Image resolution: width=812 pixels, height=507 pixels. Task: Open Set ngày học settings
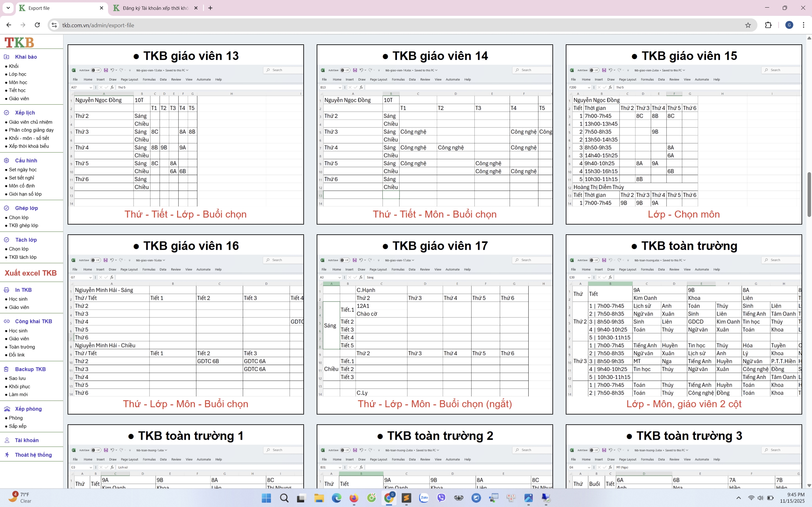[23, 170]
